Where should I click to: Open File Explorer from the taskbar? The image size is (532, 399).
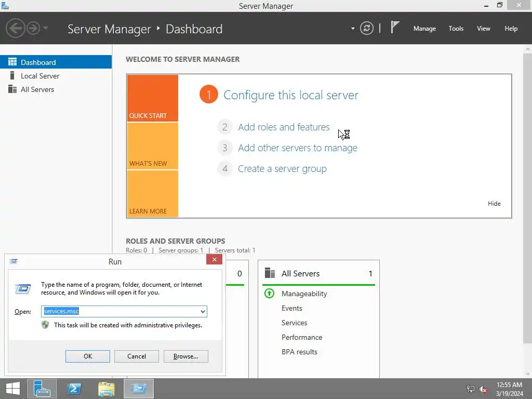(106, 389)
